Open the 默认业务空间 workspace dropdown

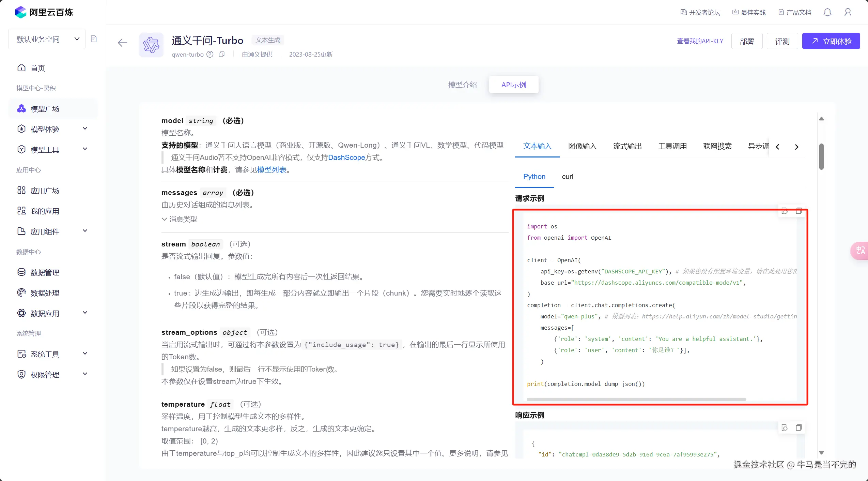click(47, 39)
